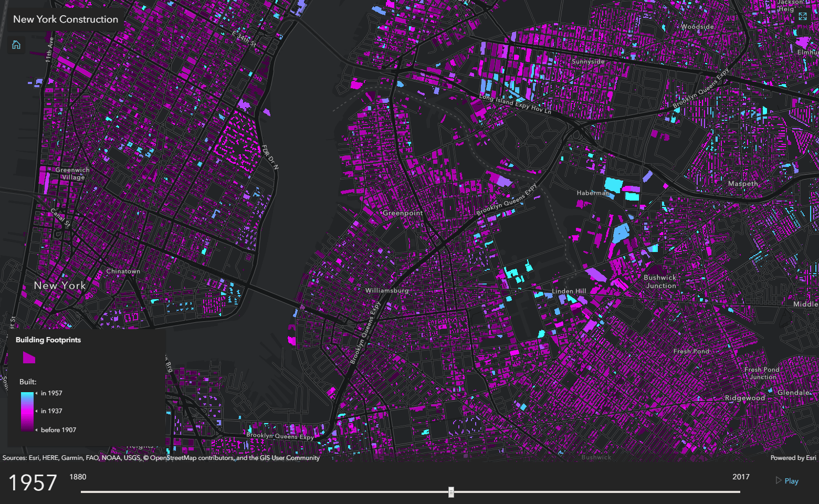Screen dimensions: 819x504
Task: Click the Glendale map label
Action: click(794, 393)
